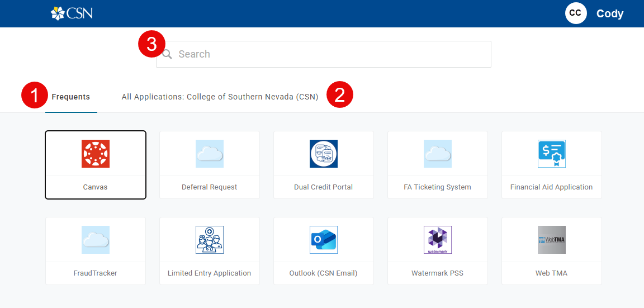Open the Dual Credit Portal icon
644x308 pixels.
pos(324,154)
